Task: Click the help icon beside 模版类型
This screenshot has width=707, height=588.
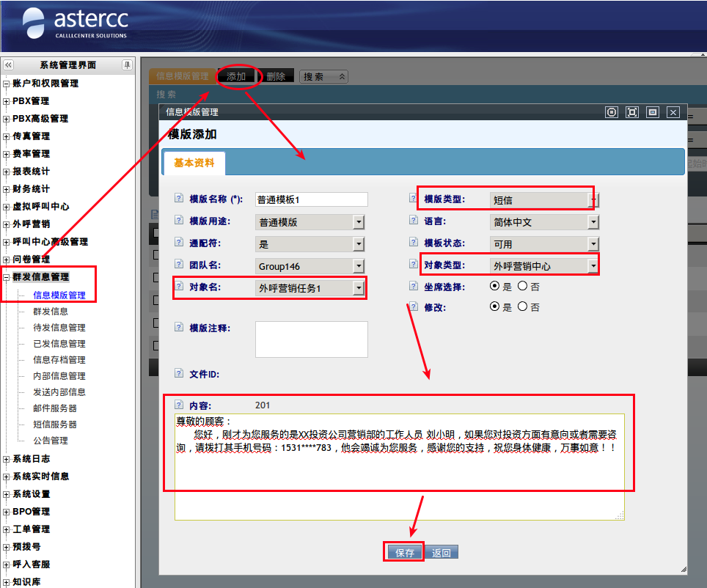Action: coord(413,199)
